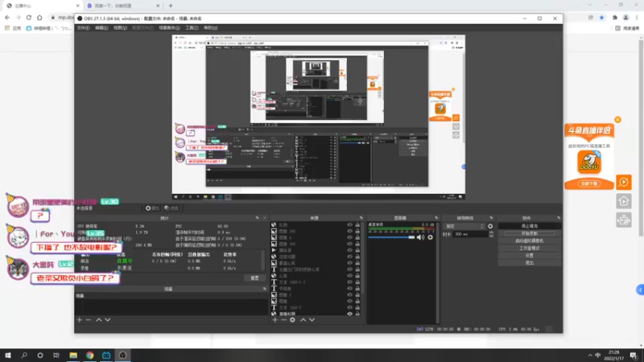This screenshot has width=644, height=362.
Task: Click 启动虚拟摄像机 virtual camera button
Action: tap(530, 241)
